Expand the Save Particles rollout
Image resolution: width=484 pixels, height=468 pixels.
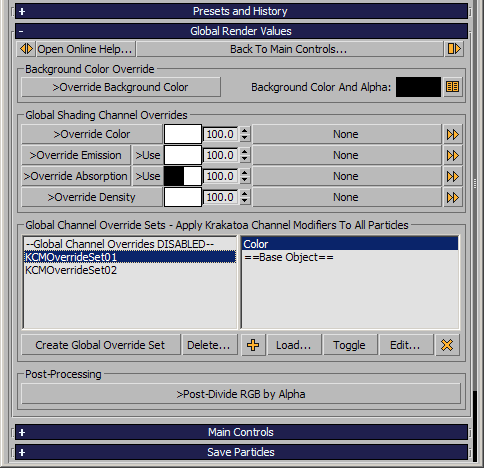tap(241, 452)
